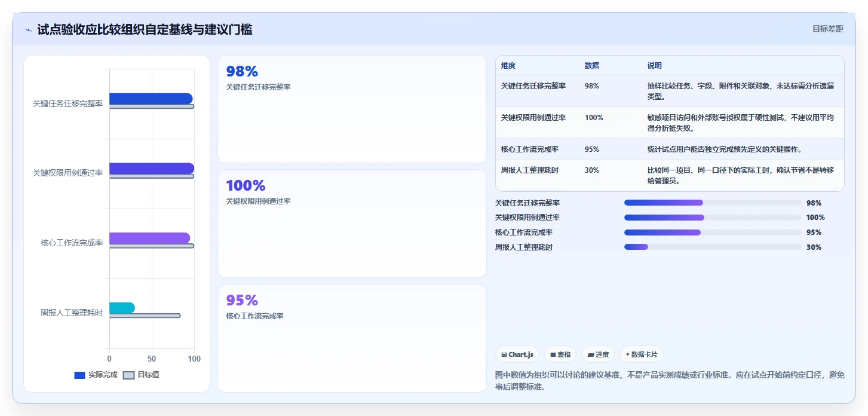
Task: Click the 核心工作流完成率 caption under the 95% card
Action: (254, 316)
